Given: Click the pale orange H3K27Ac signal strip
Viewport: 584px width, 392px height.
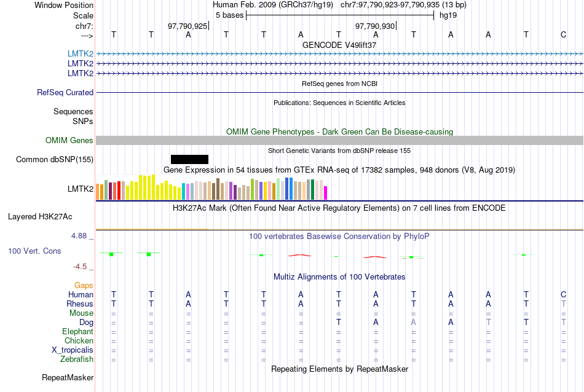Looking at the screenshot, I should [x=152, y=229].
